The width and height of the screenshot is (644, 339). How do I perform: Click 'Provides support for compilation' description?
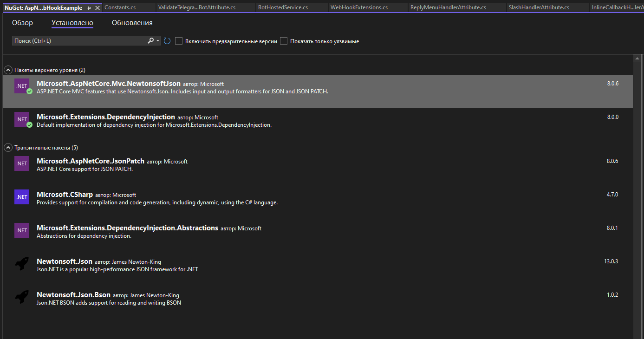point(157,202)
